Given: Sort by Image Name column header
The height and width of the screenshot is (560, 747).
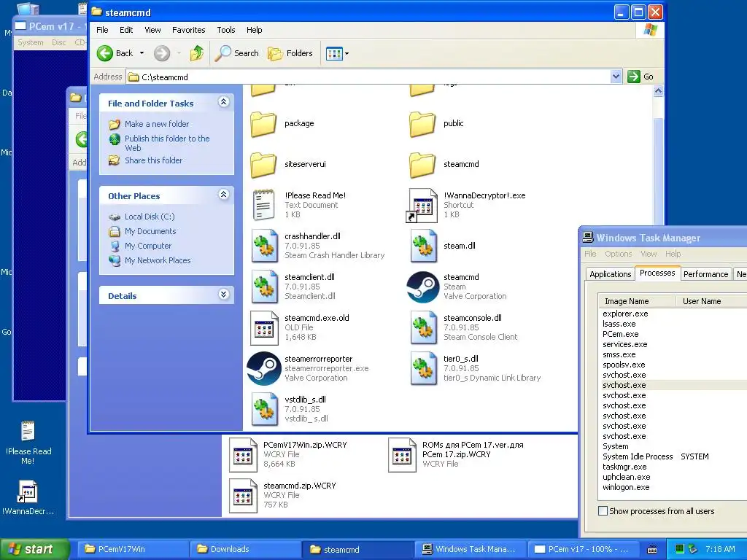Looking at the screenshot, I should [638, 301].
